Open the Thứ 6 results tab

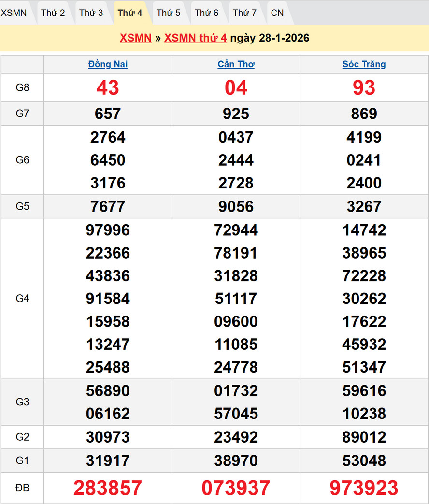(207, 13)
